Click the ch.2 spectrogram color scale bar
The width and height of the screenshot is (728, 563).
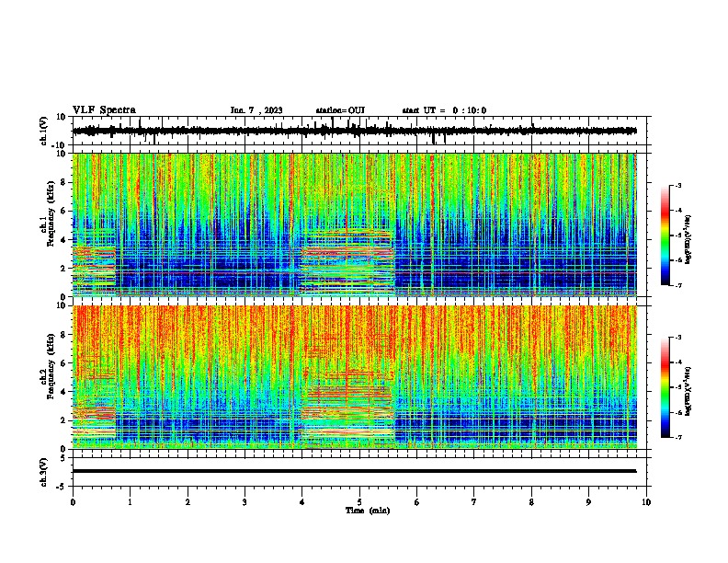665,387
